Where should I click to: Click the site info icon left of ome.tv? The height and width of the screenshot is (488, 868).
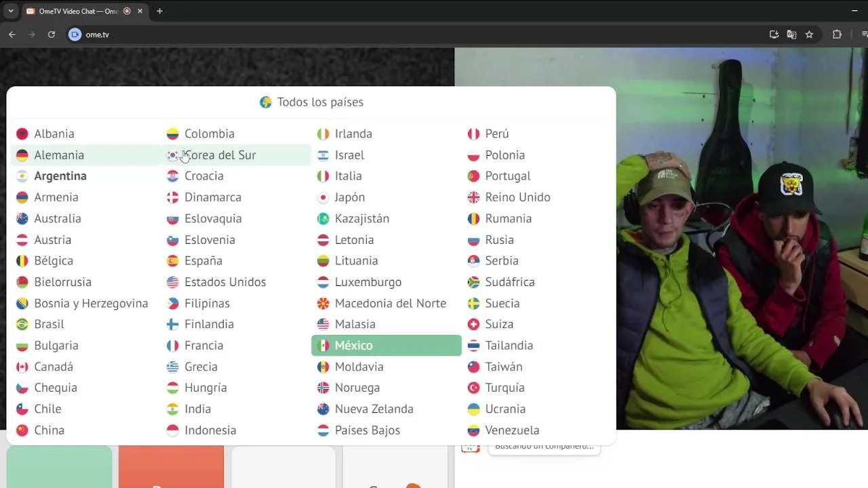point(75,35)
